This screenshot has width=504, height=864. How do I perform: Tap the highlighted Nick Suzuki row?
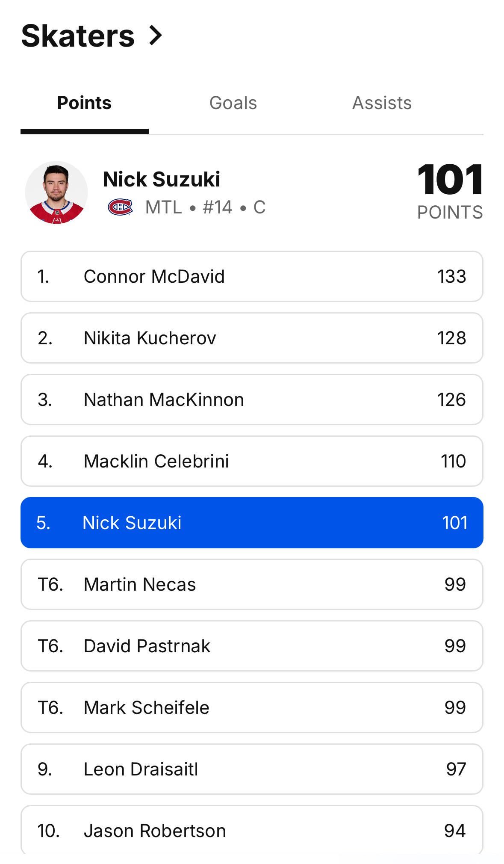point(252,523)
